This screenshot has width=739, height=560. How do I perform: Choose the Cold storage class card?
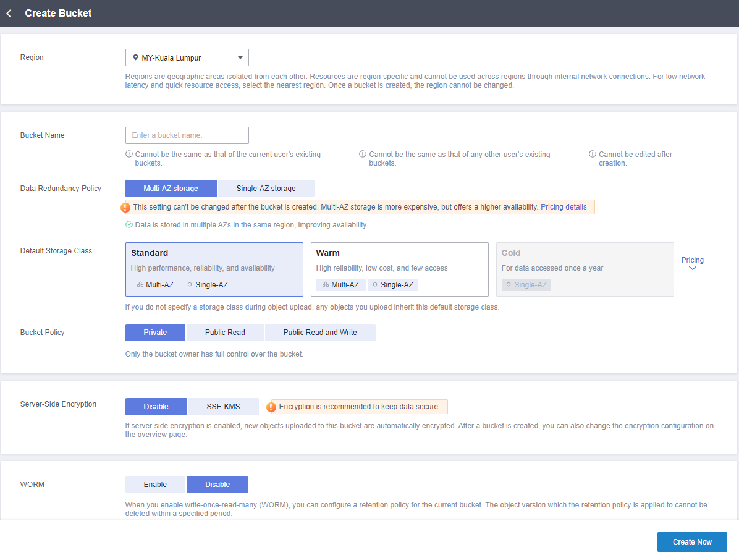585,269
